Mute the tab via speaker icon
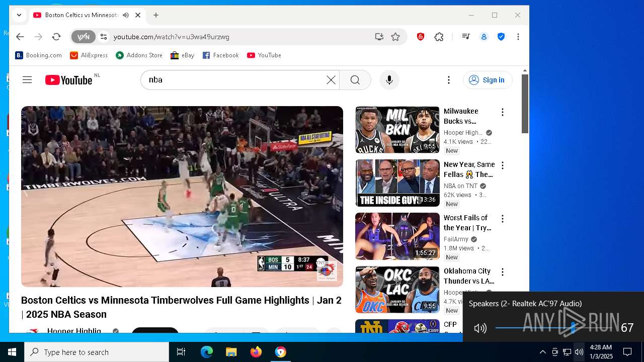Screen dimensions: 644x362 (126, 15)
